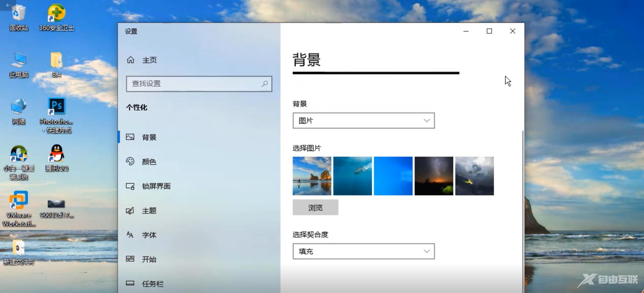Select the Photoshop shortcut icon
644x293 pixels.
click(57, 116)
